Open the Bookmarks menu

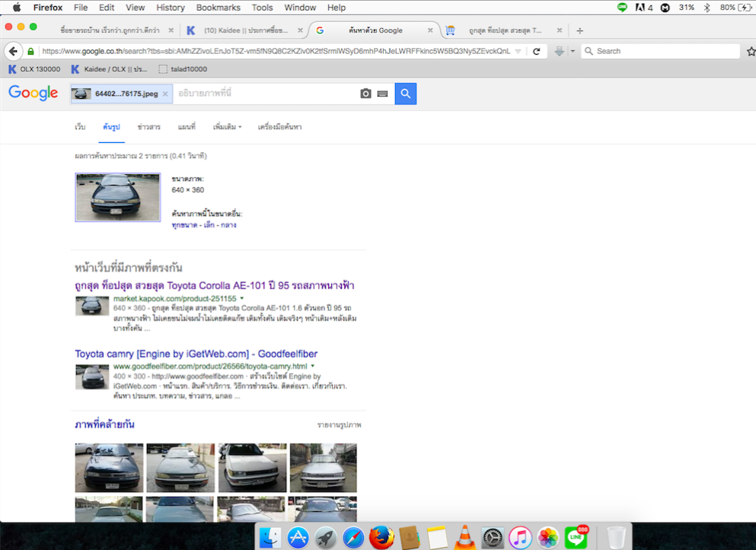click(218, 8)
